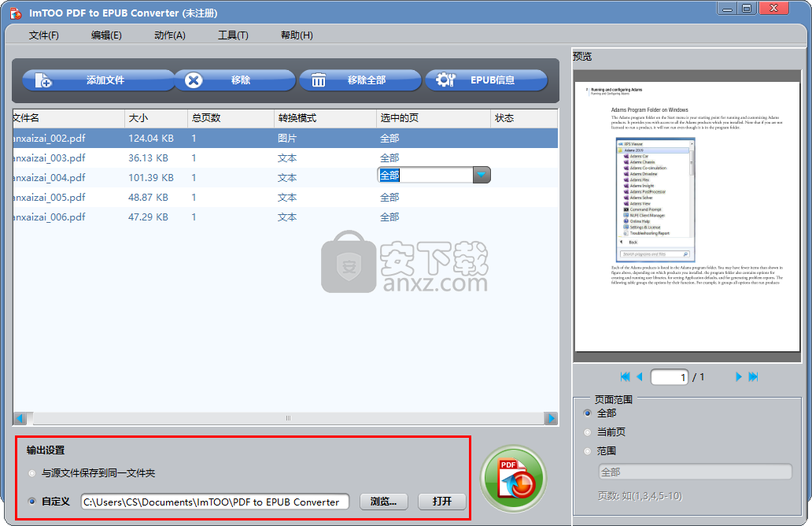Image resolution: width=812 pixels, height=526 pixels.
Task: Select file row anxaizai_003.pdf
Action: coord(286,158)
